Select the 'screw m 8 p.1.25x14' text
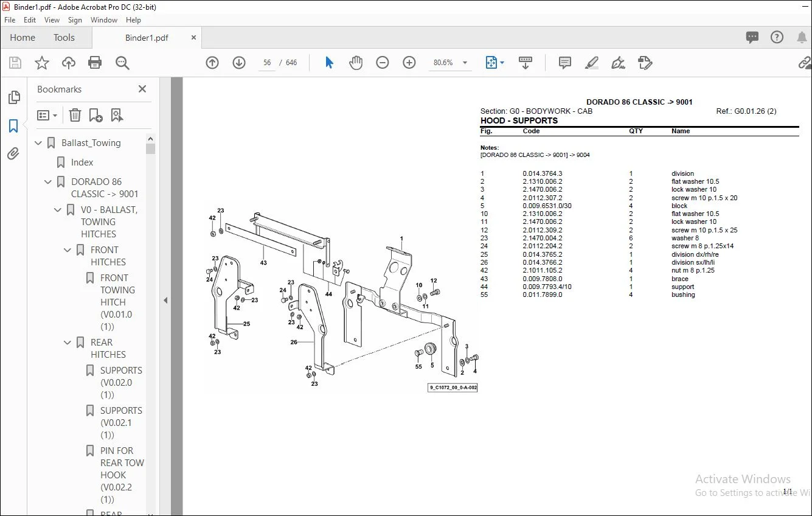812x516 pixels. click(703, 246)
